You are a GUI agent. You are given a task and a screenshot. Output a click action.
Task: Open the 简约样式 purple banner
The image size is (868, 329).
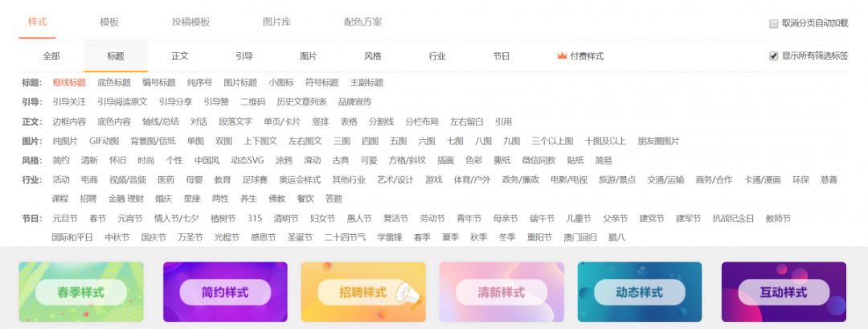point(225,292)
